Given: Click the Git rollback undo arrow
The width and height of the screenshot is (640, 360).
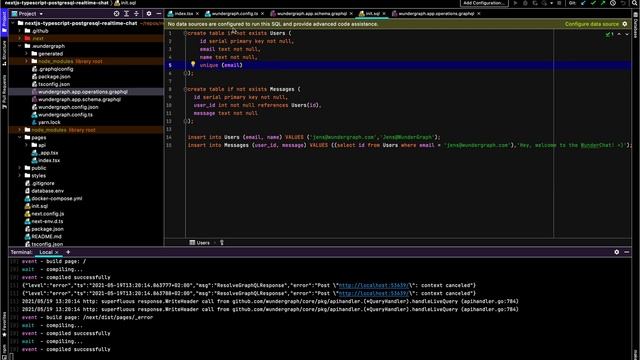Looking at the screenshot, I should click(x=622, y=3).
